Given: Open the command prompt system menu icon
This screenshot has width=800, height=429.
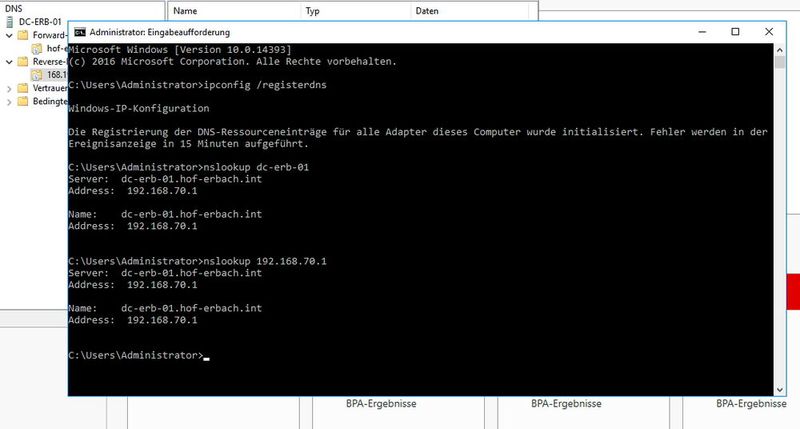Looking at the screenshot, I should click(80, 32).
